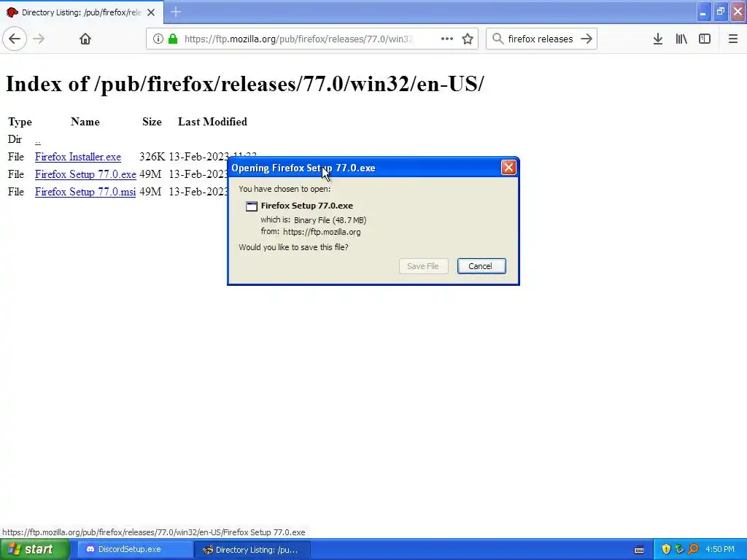Open the Windows start button
The width and height of the screenshot is (747, 560).
pos(35,549)
